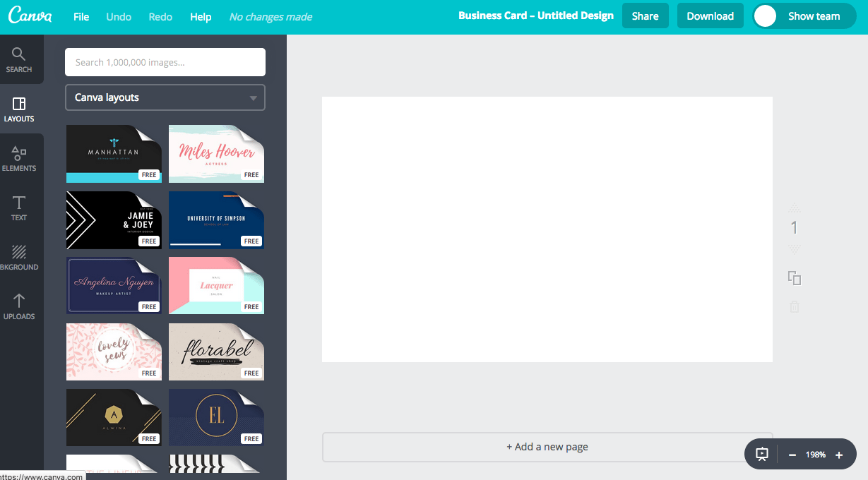Screen dimensions: 868x480
Task: Open the Text sidebar panel
Action: (19, 208)
